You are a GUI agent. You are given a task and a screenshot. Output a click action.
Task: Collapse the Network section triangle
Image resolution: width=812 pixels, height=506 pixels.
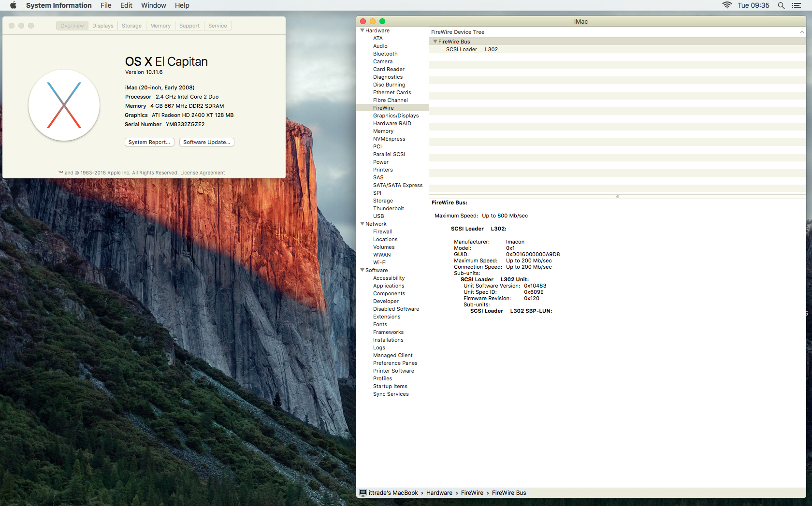click(x=362, y=224)
